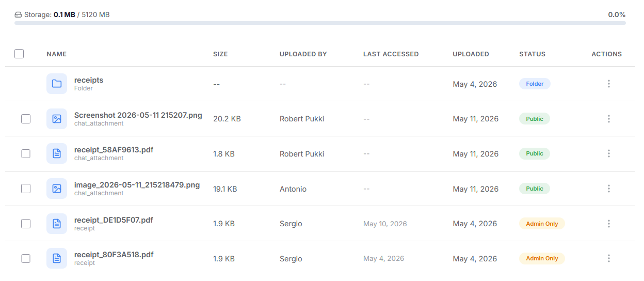Image resolution: width=644 pixels, height=281 pixels.
Task: Sort by the STATUS column header
Action: click(x=532, y=54)
